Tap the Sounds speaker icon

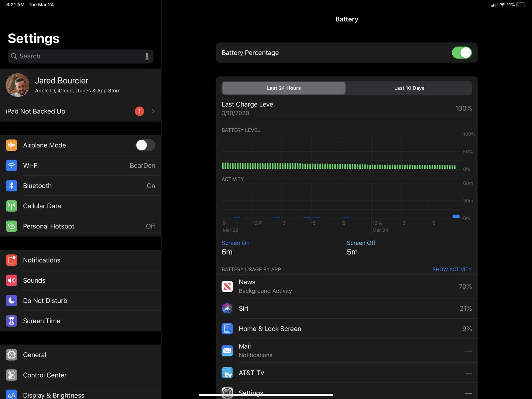pos(11,280)
